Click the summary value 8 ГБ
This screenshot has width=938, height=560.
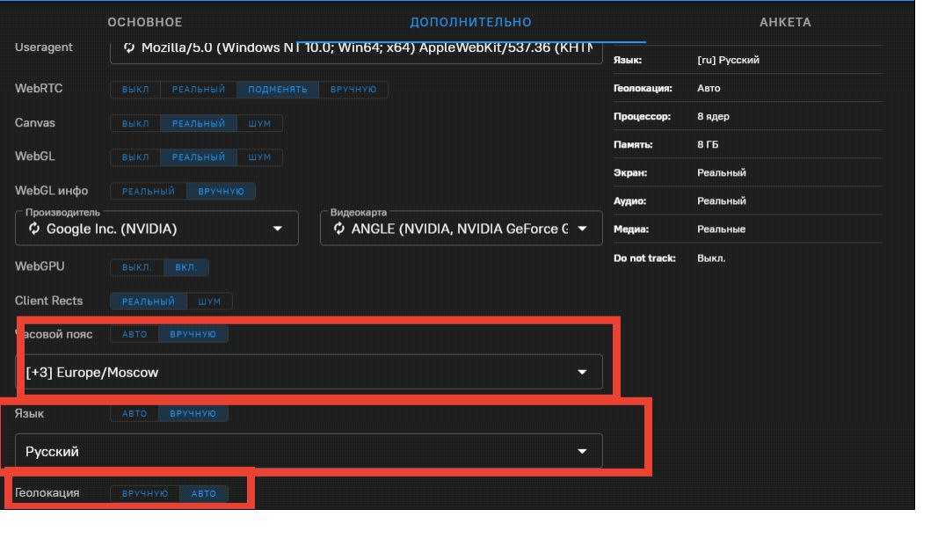(708, 144)
